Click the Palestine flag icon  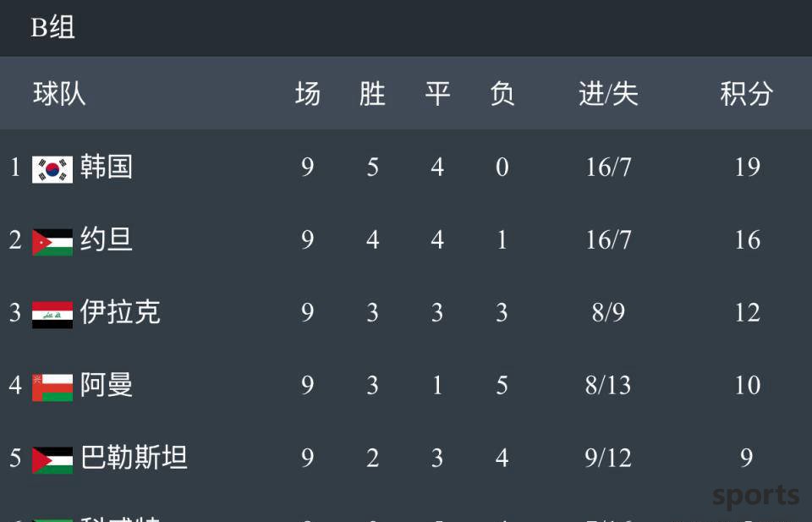coord(52,460)
